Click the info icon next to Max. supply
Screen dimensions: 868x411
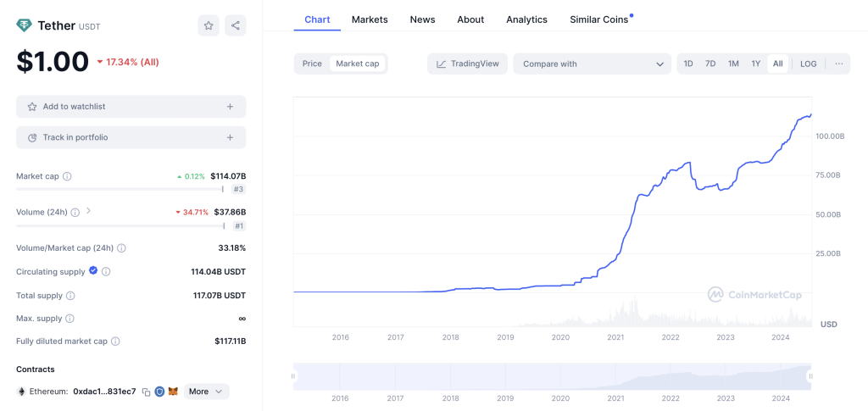click(x=70, y=319)
